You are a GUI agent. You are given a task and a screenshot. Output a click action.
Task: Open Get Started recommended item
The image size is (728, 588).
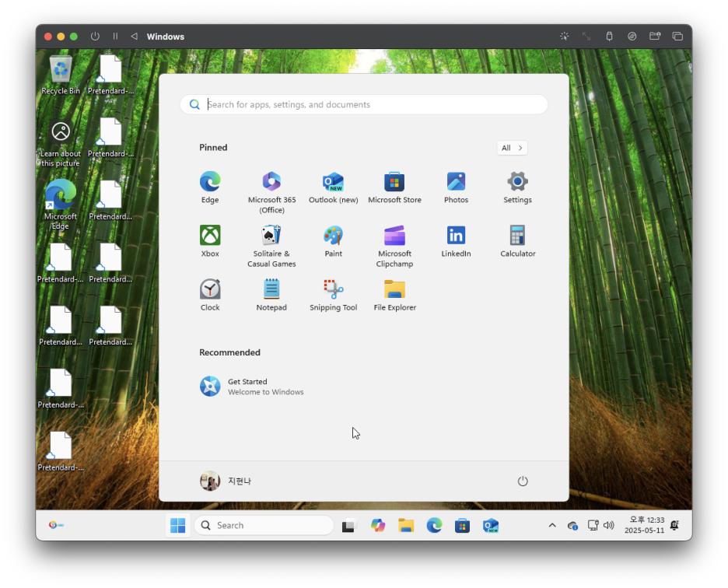[x=252, y=387]
